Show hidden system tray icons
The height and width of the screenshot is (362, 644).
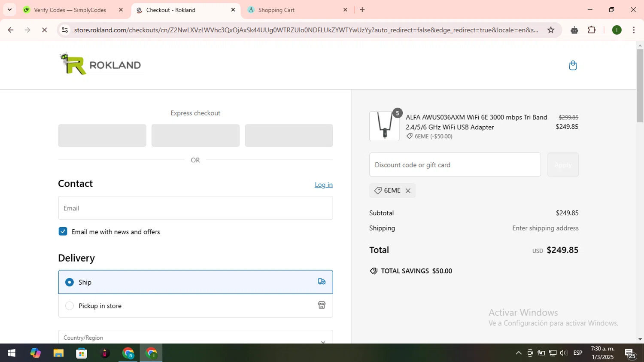coord(519,353)
